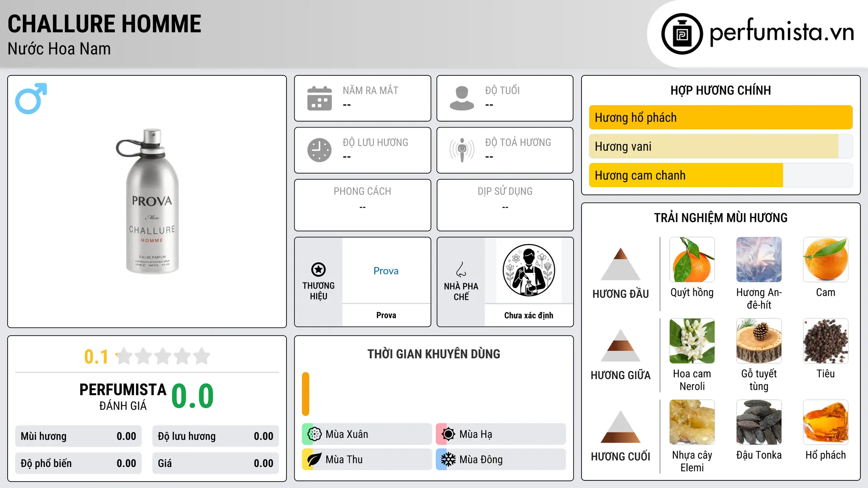
Task: Click the Hương cam chanh accord bar
Action: (x=721, y=175)
